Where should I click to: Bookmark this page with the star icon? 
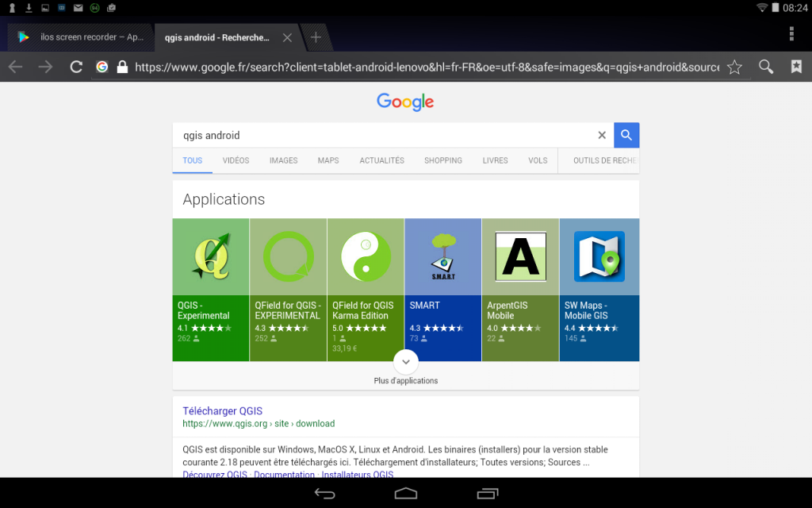[734, 67]
